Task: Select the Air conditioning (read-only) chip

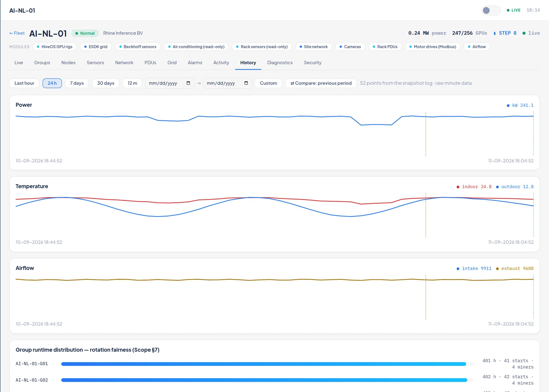Action: coord(196,47)
